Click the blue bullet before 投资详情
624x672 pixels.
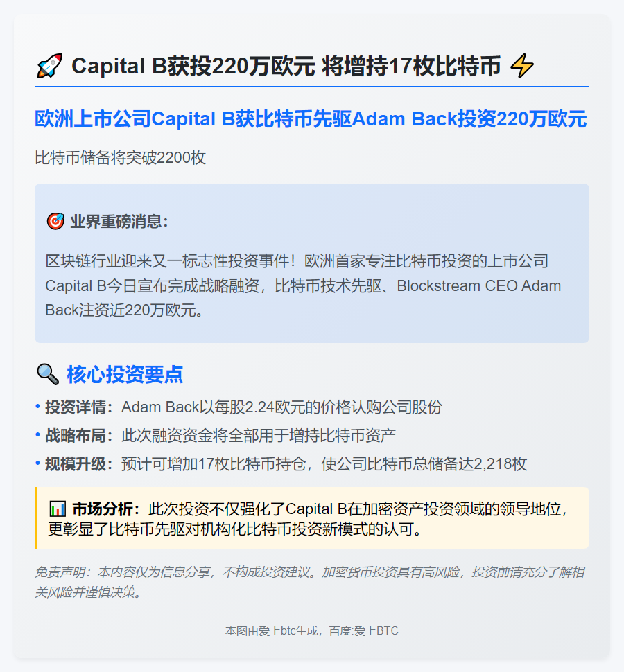coord(37,406)
